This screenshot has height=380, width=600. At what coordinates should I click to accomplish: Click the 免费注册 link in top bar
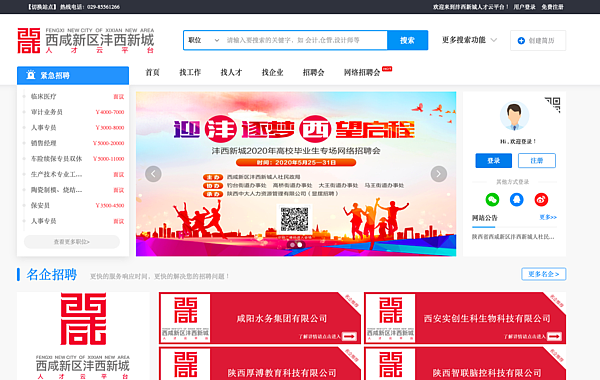552,7
